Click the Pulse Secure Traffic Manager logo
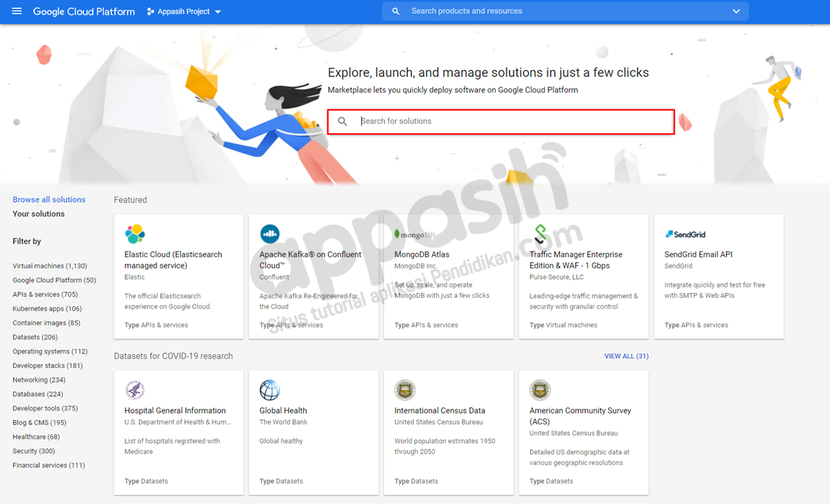Image resolution: width=830 pixels, height=504 pixels. [x=540, y=234]
